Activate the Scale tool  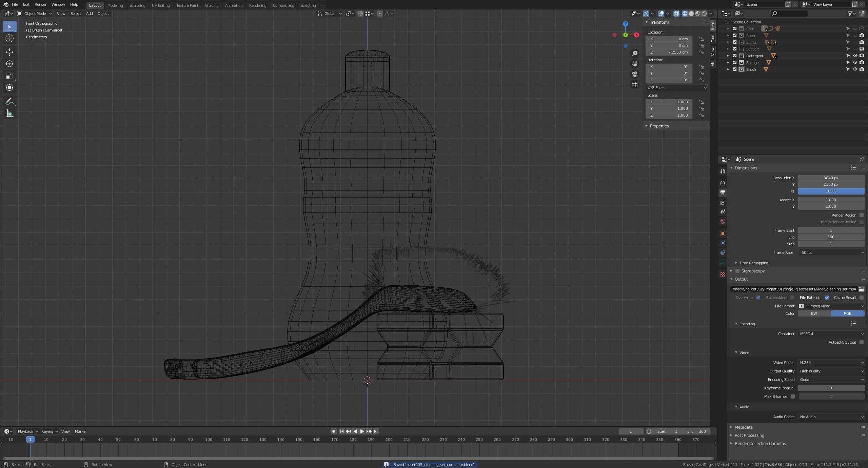tap(9, 76)
